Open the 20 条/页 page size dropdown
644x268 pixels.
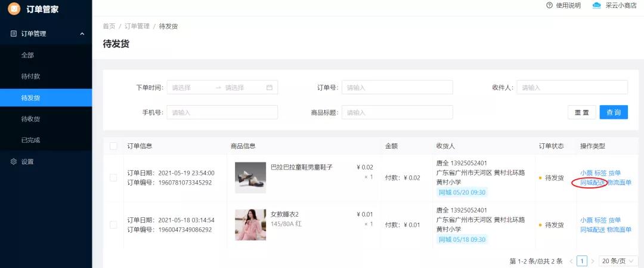pos(618,261)
